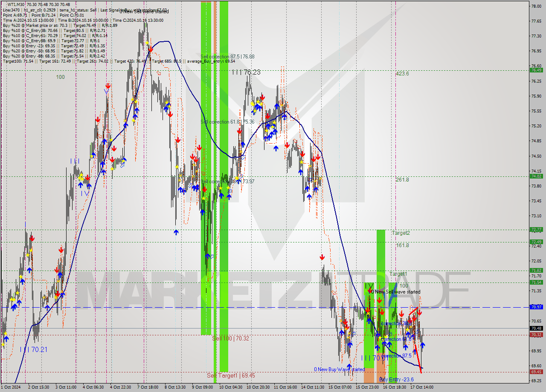The image size is (546, 392).
Task: Click the '4 Oct 06:30' time label
Action: pos(94,387)
